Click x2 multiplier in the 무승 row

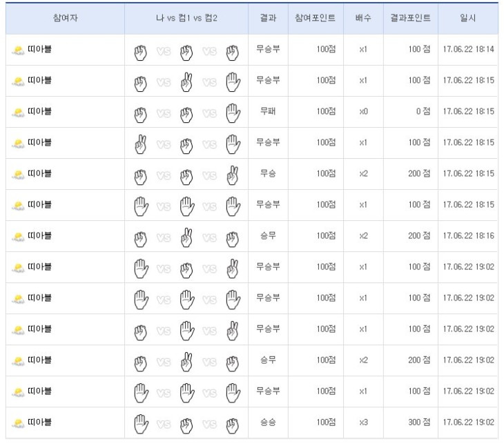363,174
